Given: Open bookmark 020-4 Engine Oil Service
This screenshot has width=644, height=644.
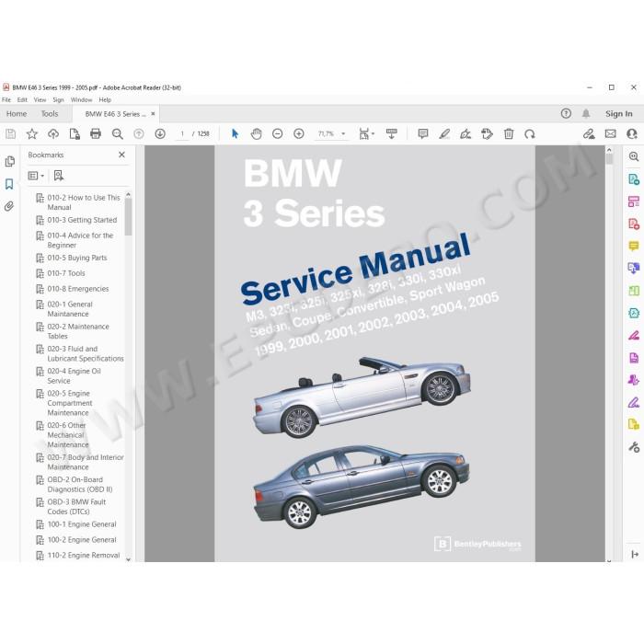Looking at the screenshot, I should point(74,375).
